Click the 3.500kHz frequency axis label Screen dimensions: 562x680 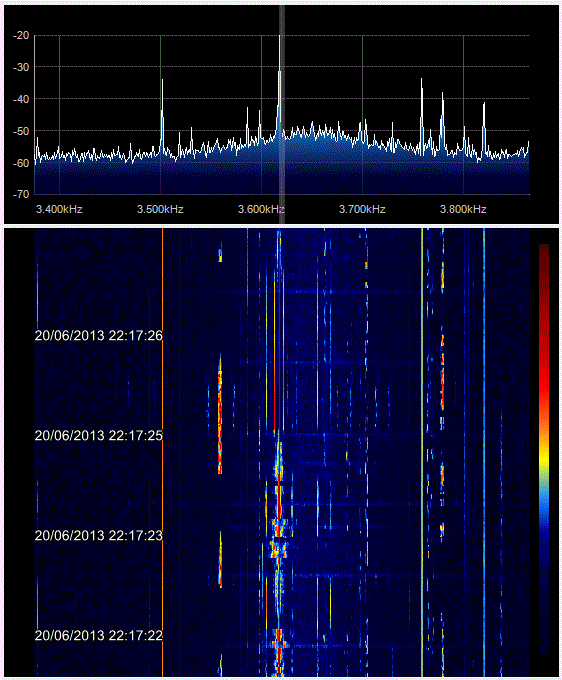point(160,209)
